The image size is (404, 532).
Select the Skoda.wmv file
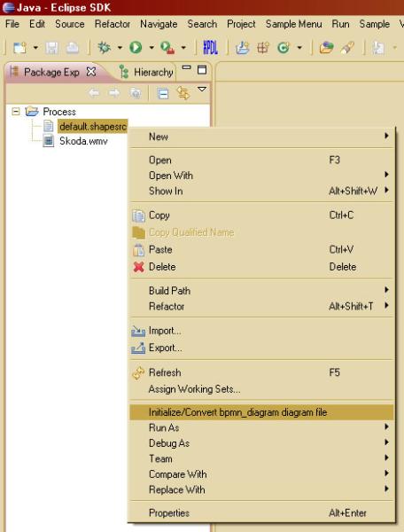83,141
